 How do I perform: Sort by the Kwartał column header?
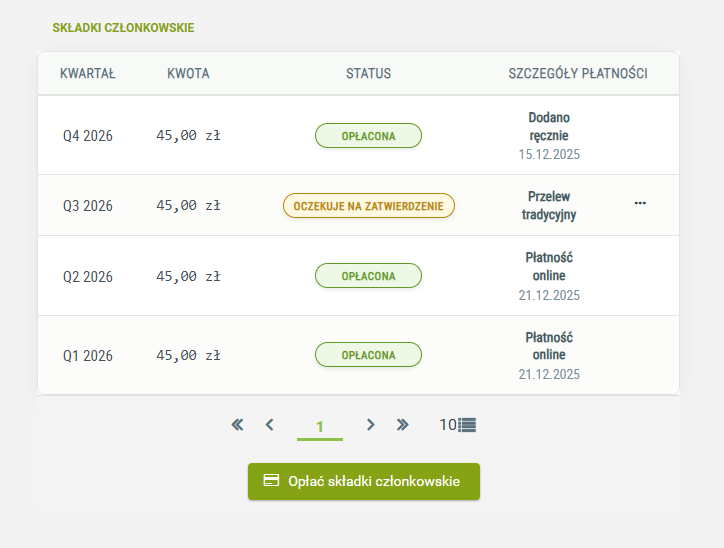pyautogui.click(x=88, y=73)
